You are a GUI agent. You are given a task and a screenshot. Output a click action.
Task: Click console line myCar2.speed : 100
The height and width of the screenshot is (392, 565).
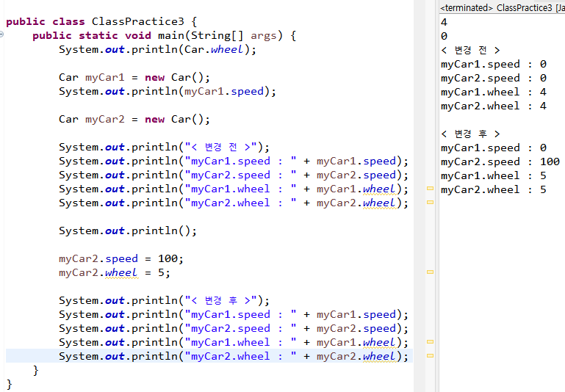500,161
